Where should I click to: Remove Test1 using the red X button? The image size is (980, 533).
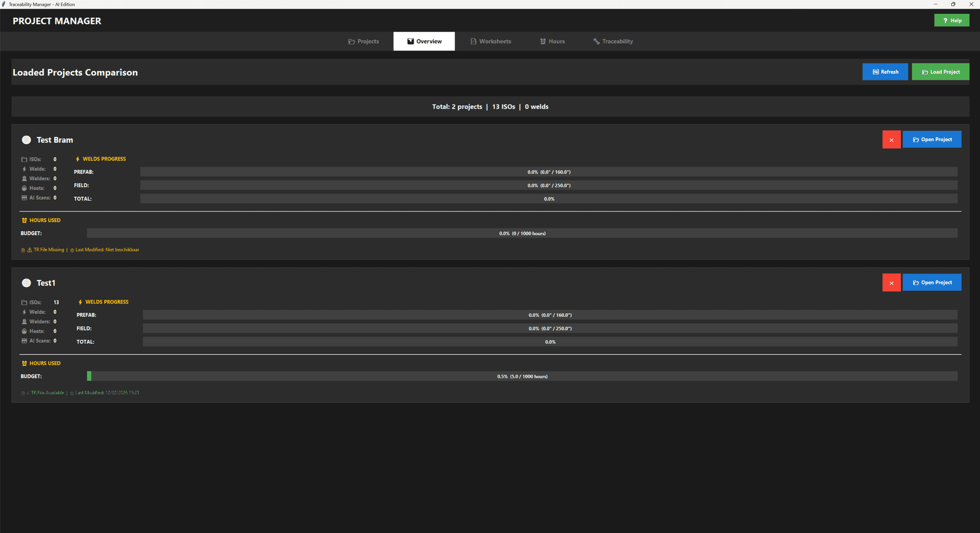(891, 282)
